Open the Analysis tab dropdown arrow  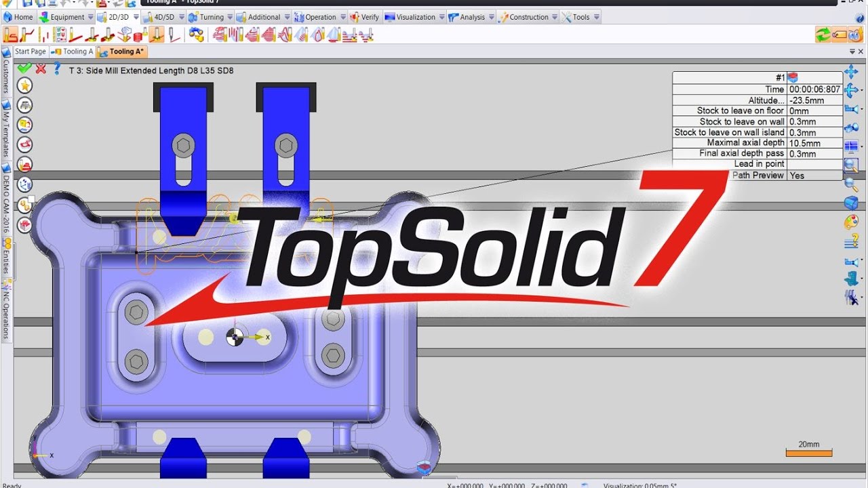pyautogui.click(x=492, y=17)
